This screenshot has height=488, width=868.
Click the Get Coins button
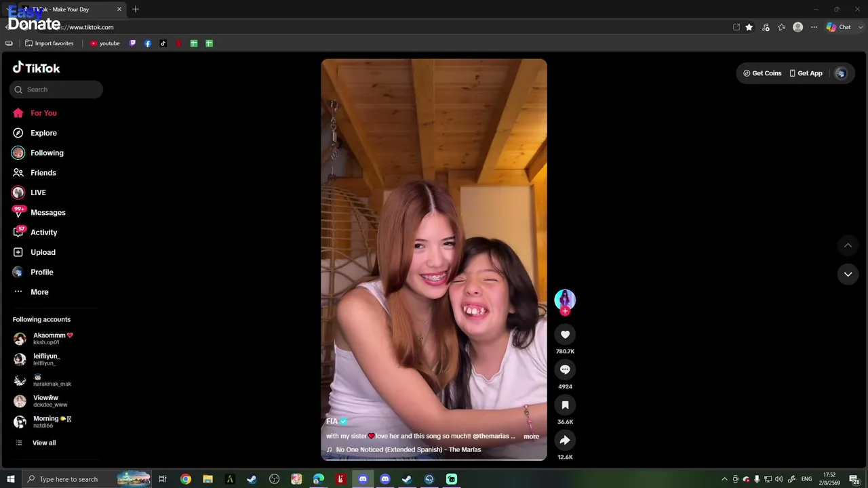(762, 73)
